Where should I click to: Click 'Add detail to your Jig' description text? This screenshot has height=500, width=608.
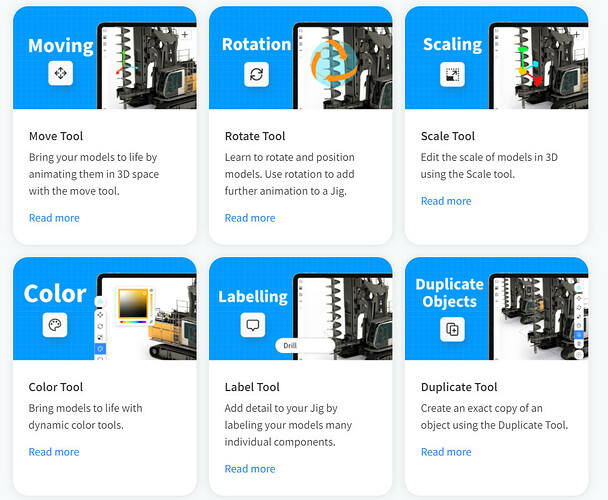pos(288,425)
